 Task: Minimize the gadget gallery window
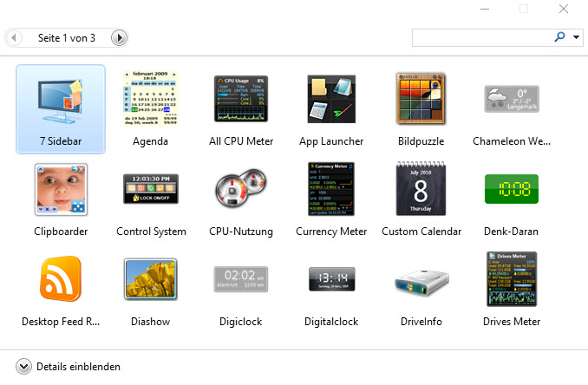coord(485,9)
